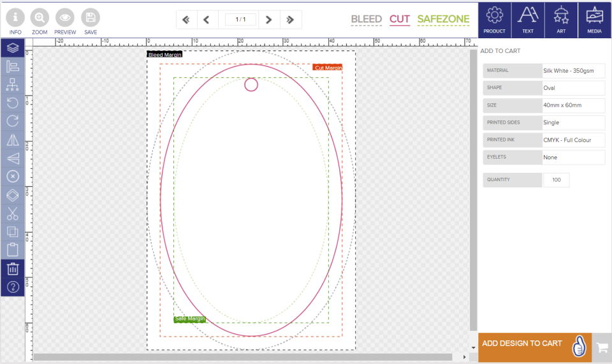Viewport: 612px width, 364px height.
Task: Click the Cut Margin label
Action: [x=328, y=68]
